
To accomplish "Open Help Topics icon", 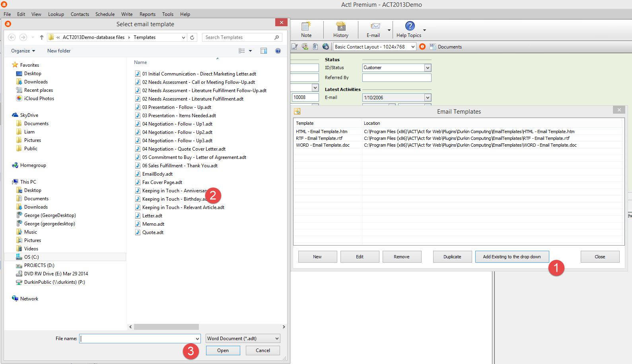I will click(409, 29).
